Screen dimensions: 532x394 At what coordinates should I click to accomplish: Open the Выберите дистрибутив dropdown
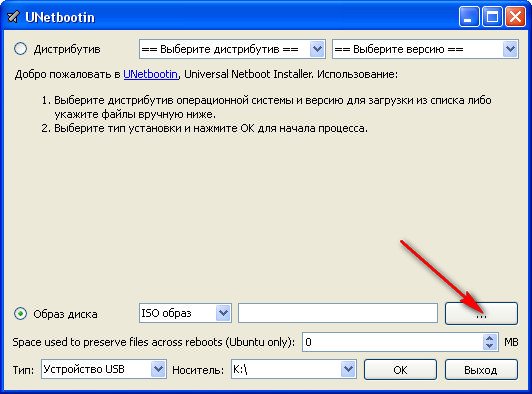point(232,49)
